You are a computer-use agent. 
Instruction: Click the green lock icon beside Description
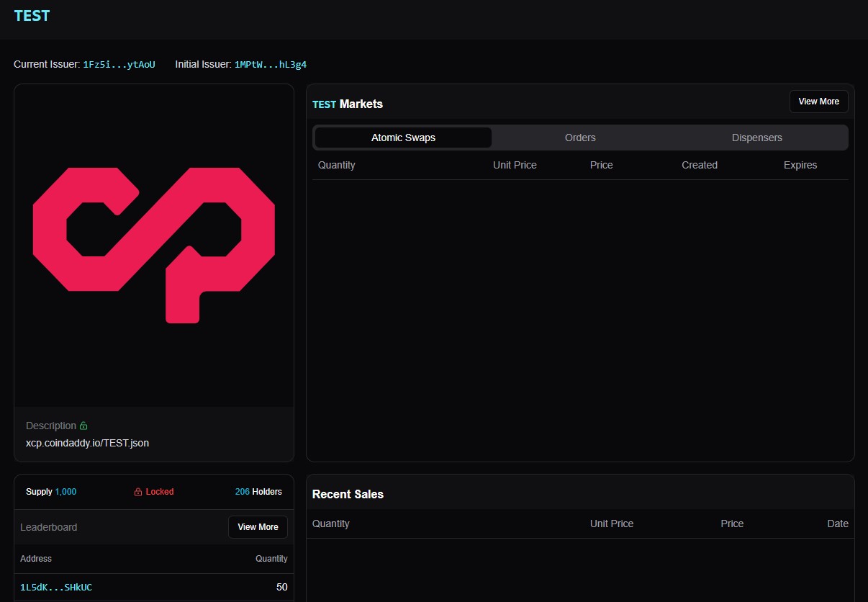[83, 426]
